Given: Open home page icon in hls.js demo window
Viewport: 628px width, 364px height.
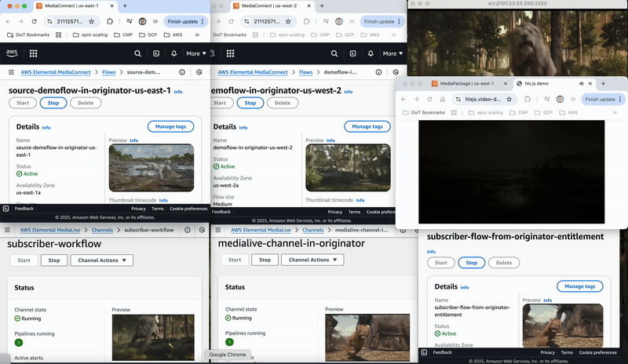Looking at the screenshot, I should [x=443, y=100].
